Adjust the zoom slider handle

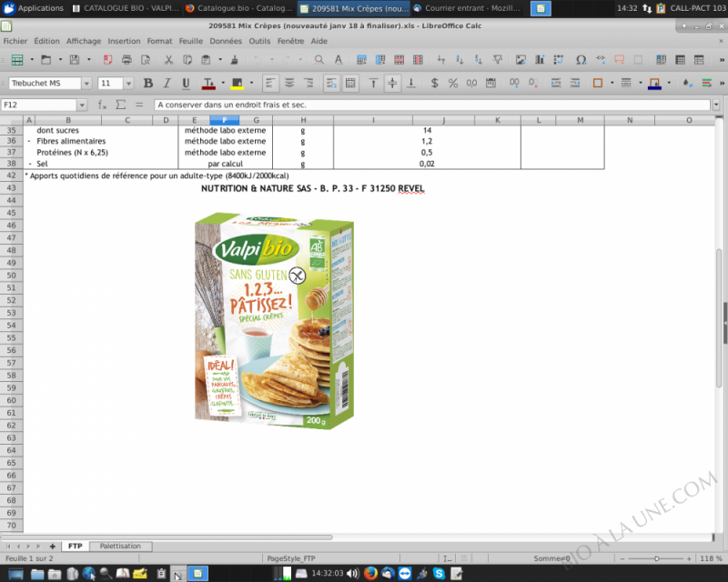coord(656,558)
